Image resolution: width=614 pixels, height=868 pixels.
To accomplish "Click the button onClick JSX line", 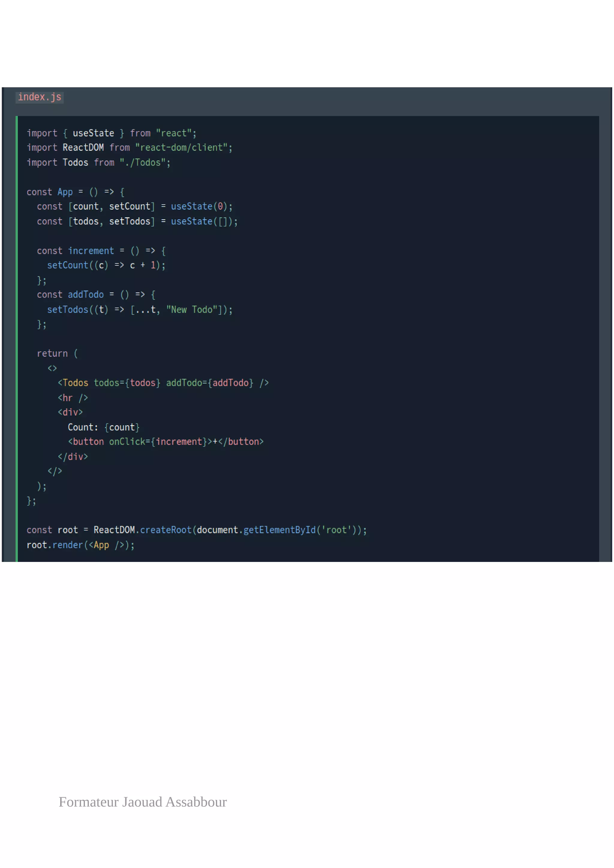I will point(165,441).
